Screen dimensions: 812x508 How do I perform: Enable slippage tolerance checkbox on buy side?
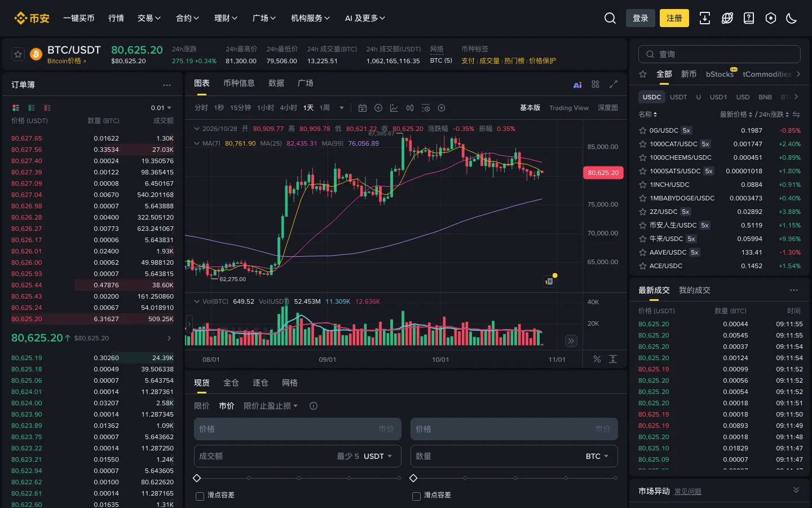[200, 496]
